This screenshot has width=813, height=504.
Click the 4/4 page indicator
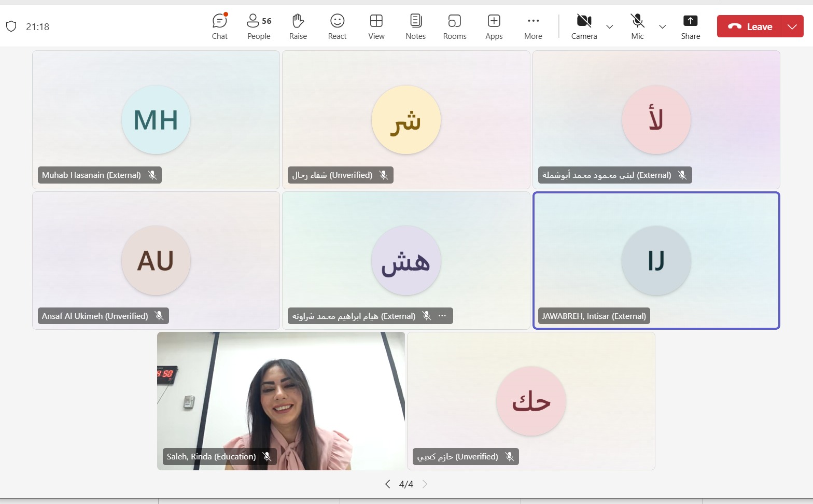406,484
